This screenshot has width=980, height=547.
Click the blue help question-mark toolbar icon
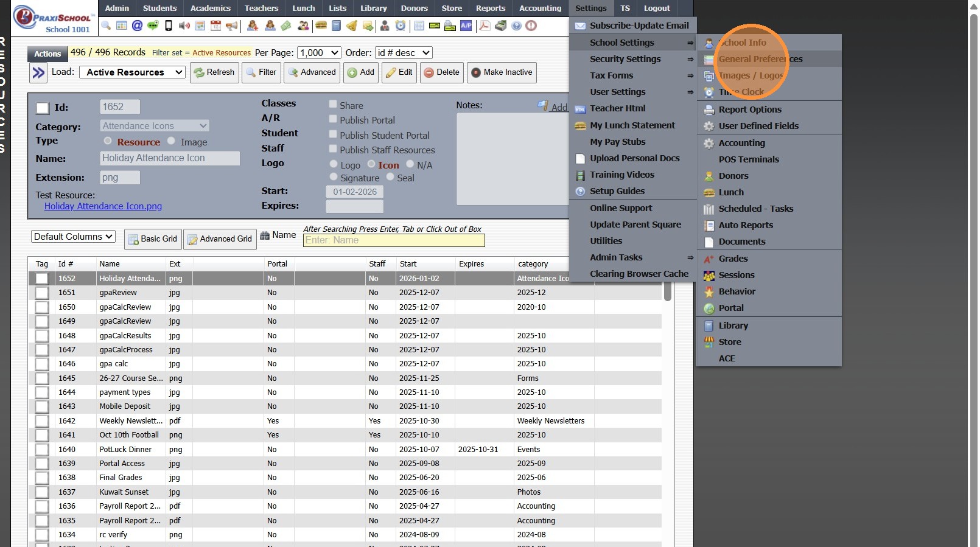(516, 26)
